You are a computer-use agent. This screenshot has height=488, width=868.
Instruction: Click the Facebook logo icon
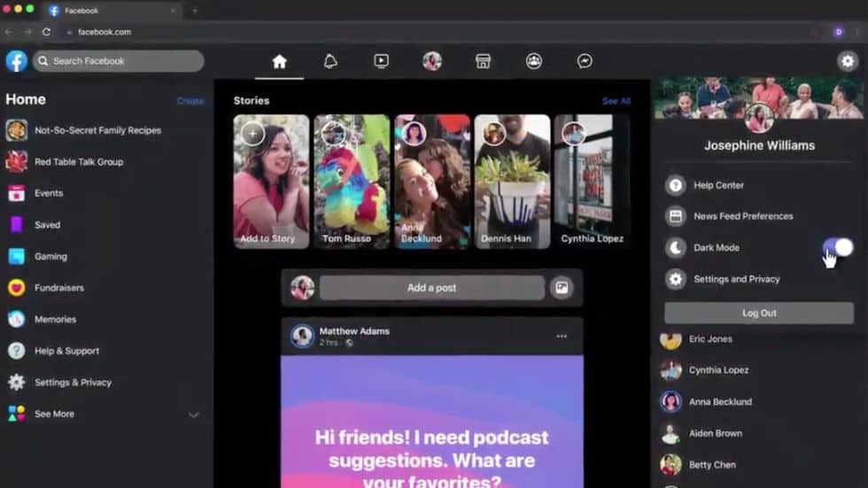tap(17, 61)
